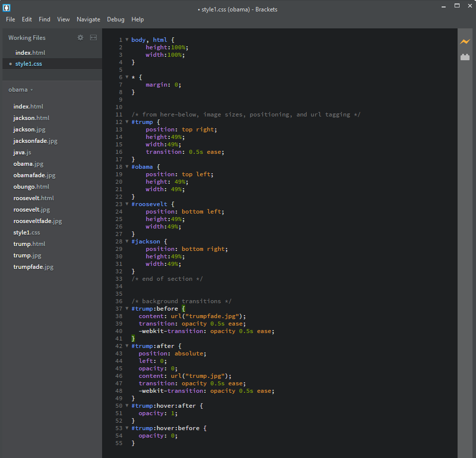476x458 pixels.
Task: Open java.js in the project tree
Action: [22, 152]
